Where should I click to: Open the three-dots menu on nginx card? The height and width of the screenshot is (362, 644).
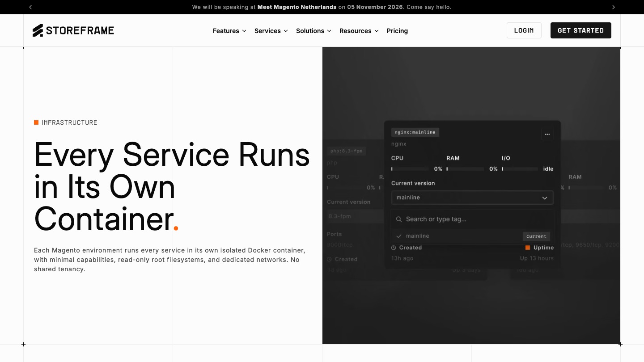coord(547,134)
